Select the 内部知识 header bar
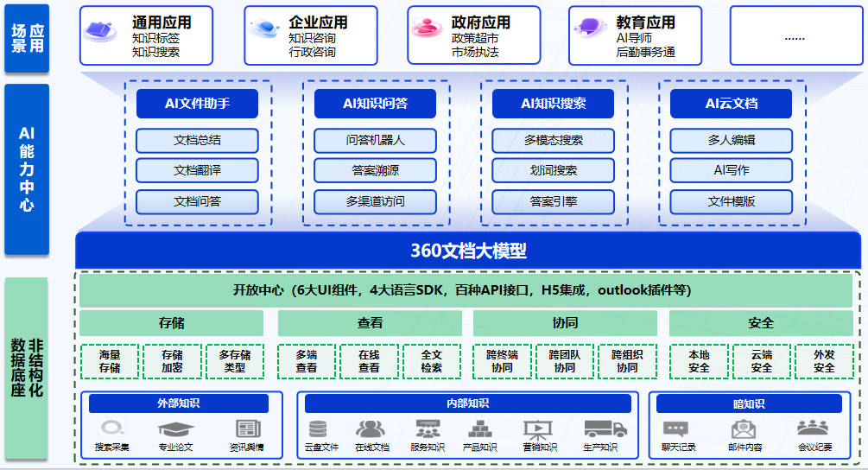The width and height of the screenshot is (868, 470). click(468, 403)
